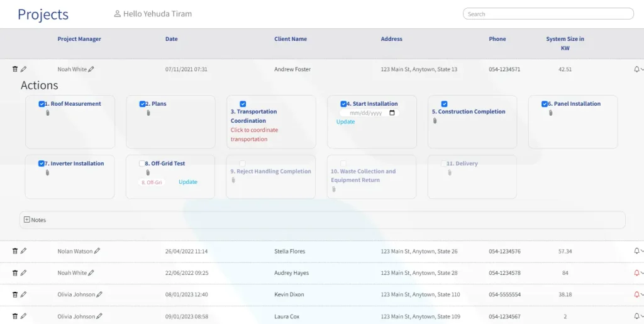Viewport: 644px width, 324px height.
Task: Focus the Search field
Action: click(x=548, y=14)
